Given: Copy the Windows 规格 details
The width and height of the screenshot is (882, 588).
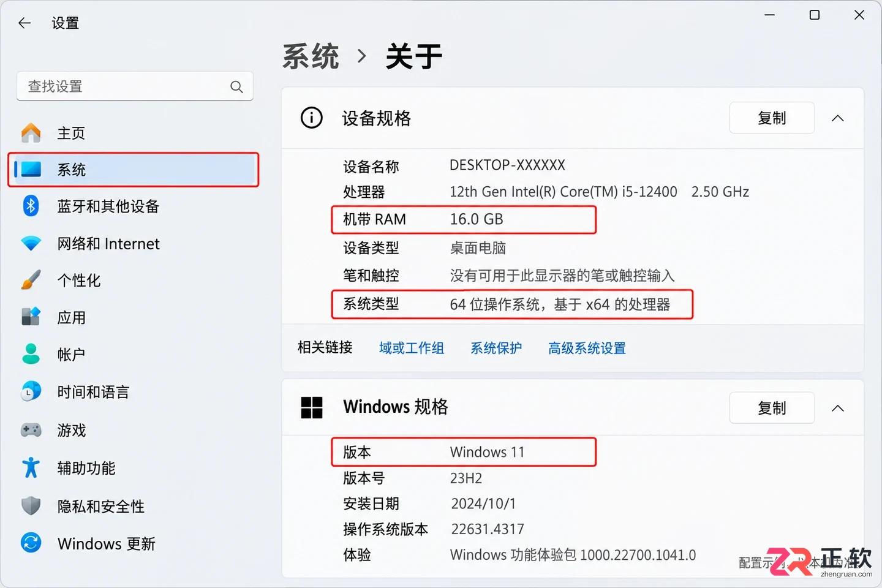Looking at the screenshot, I should pyautogui.click(x=772, y=408).
